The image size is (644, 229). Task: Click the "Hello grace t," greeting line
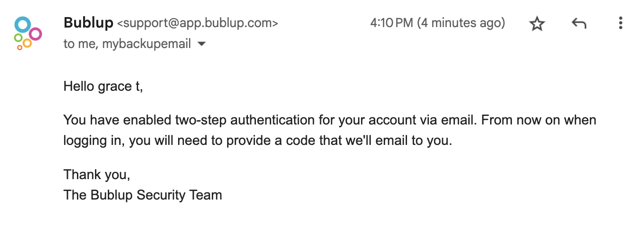(103, 86)
